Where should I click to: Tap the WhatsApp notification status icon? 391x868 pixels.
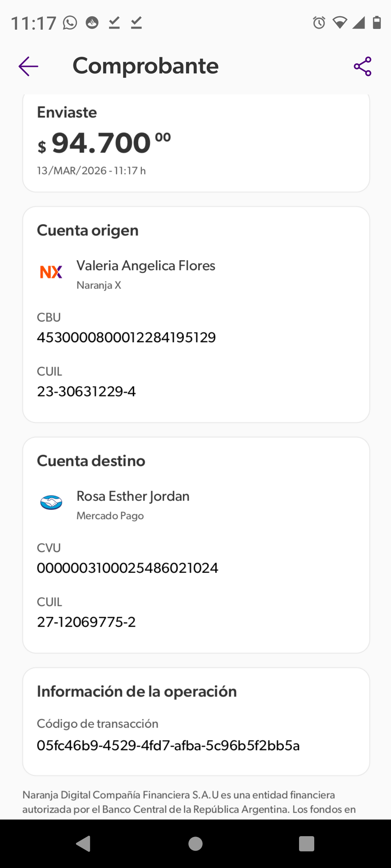[x=70, y=23]
